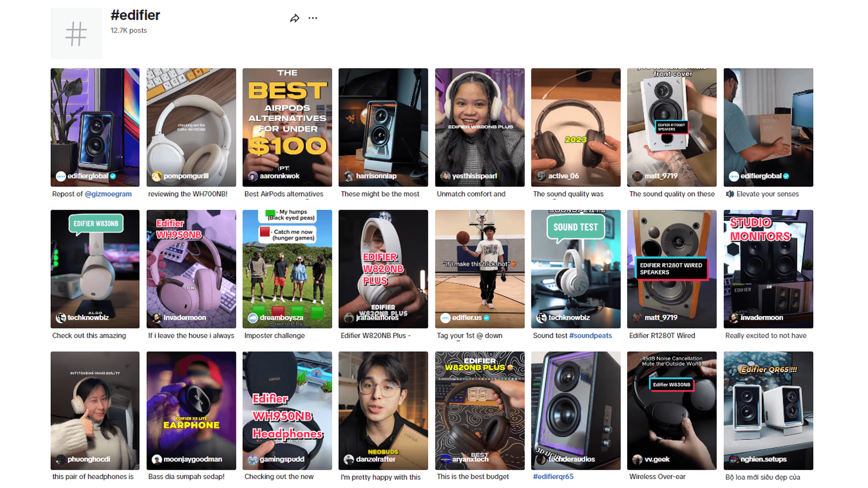
Task: Open techderaudios username link
Action: pyautogui.click(x=571, y=460)
